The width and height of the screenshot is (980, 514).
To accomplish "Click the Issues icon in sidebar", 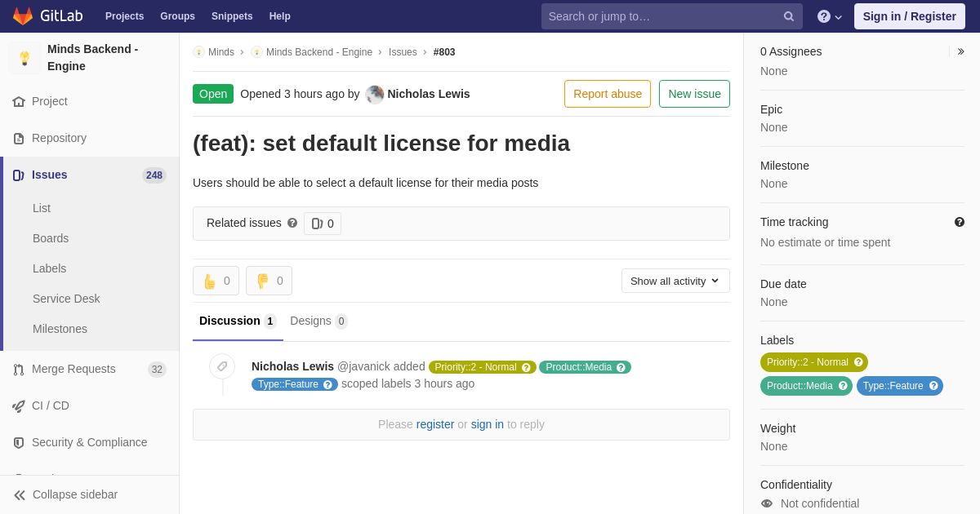I will coord(19,175).
